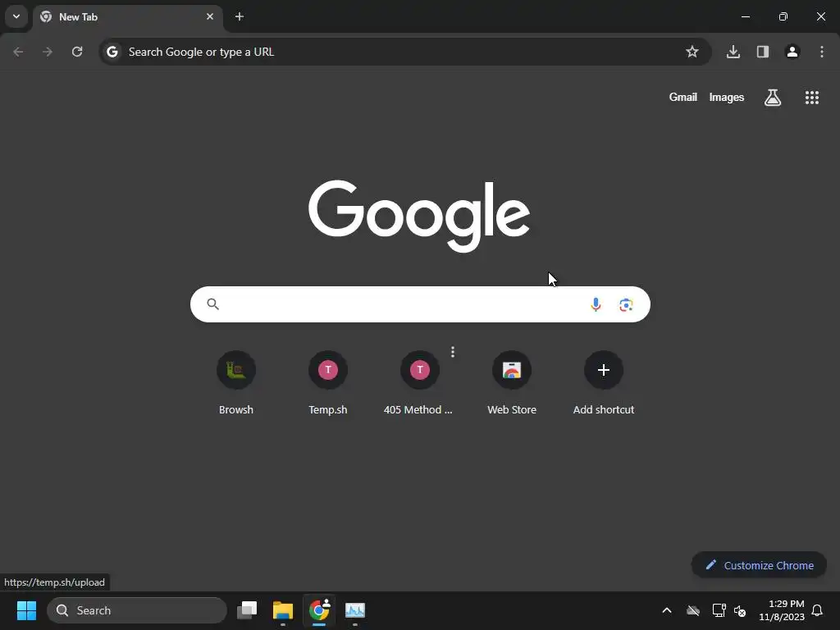Open the 405 Method shortcut tile
The width and height of the screenshot is (840, 630).
[419, 382]
